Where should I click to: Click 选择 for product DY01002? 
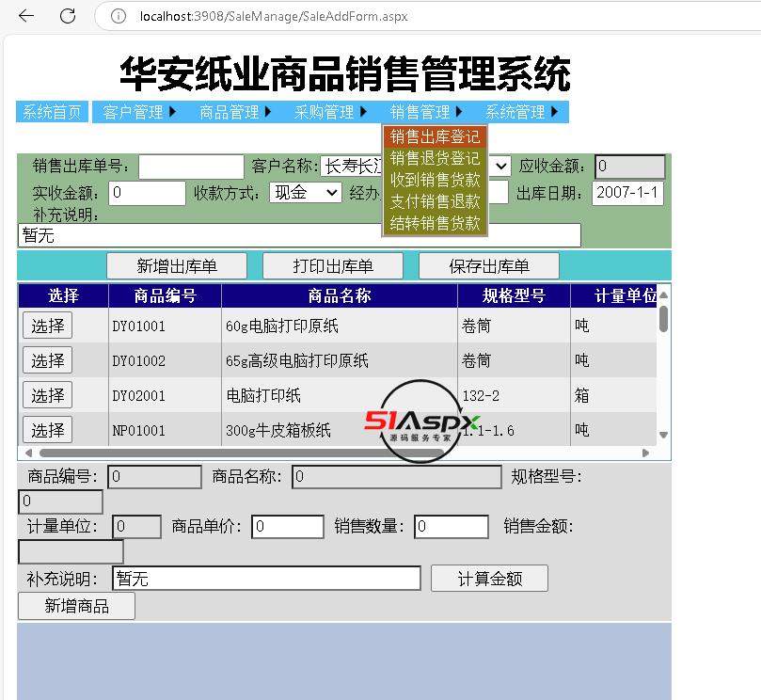(47, 360)
